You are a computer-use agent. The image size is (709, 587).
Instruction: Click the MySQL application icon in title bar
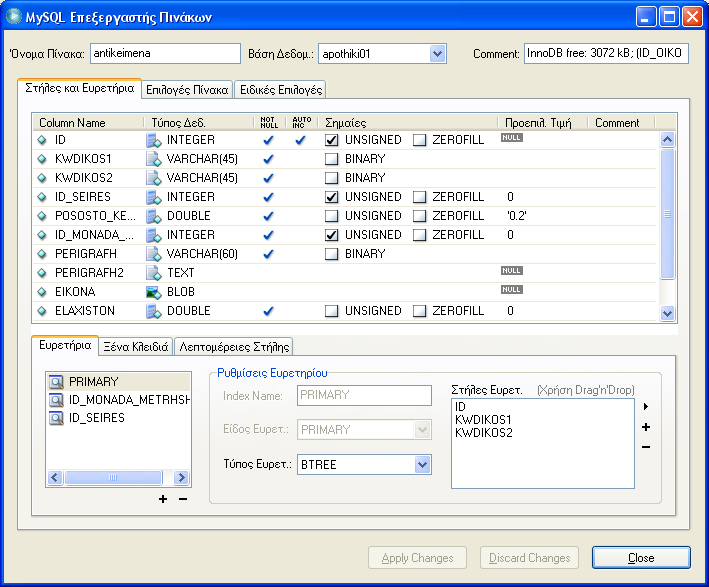pyautogui.click(x=14, y=16)
